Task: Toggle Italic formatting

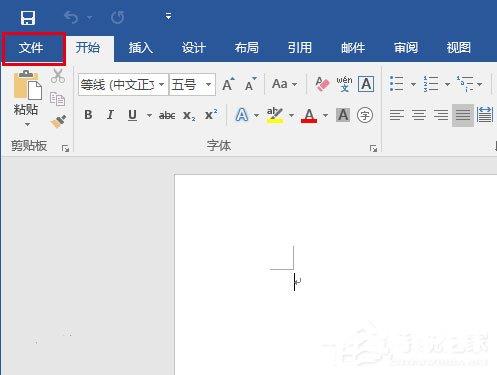Action: pyautogui.click(x=110, y=115)
